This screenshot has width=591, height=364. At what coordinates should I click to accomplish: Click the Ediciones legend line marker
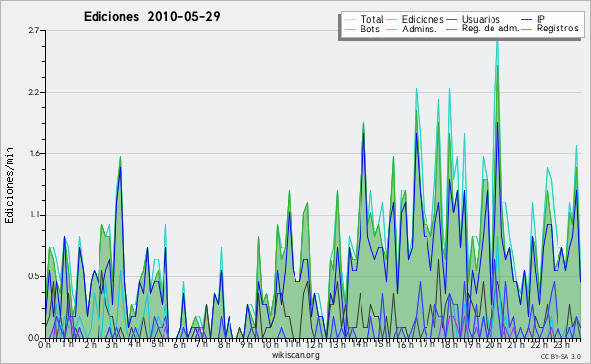(x=392, y=20)
